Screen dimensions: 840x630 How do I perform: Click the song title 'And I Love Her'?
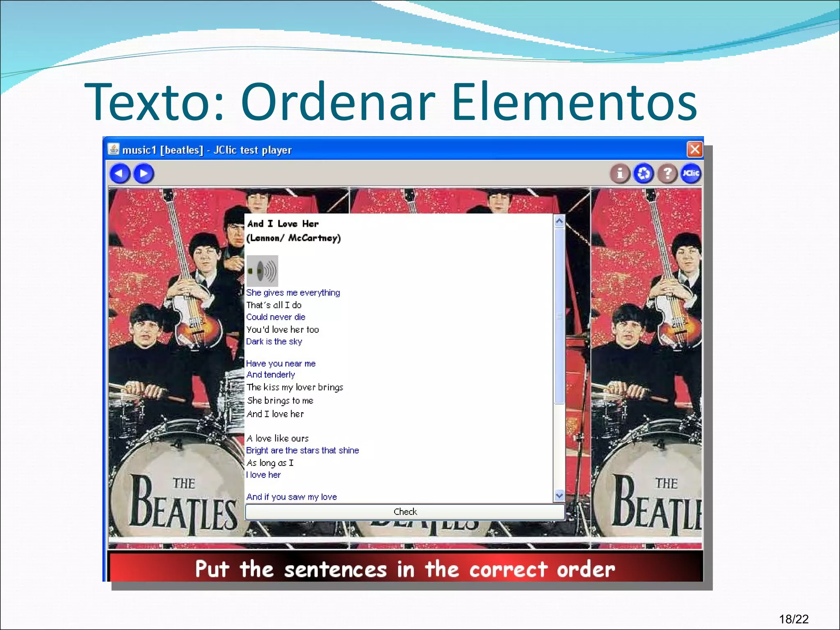(283, 224)
